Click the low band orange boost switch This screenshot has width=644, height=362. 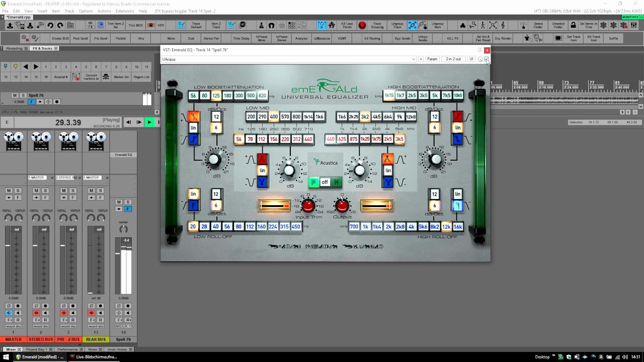click(x=193, y=117)
